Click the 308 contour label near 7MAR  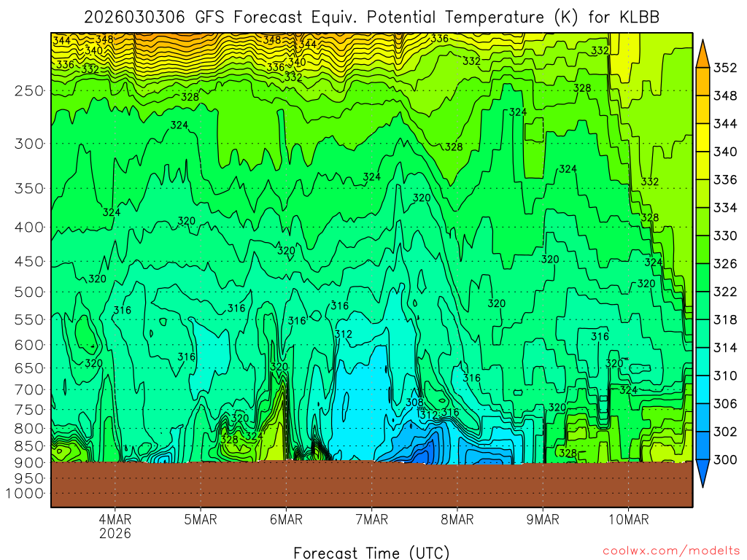pos(414,402)
